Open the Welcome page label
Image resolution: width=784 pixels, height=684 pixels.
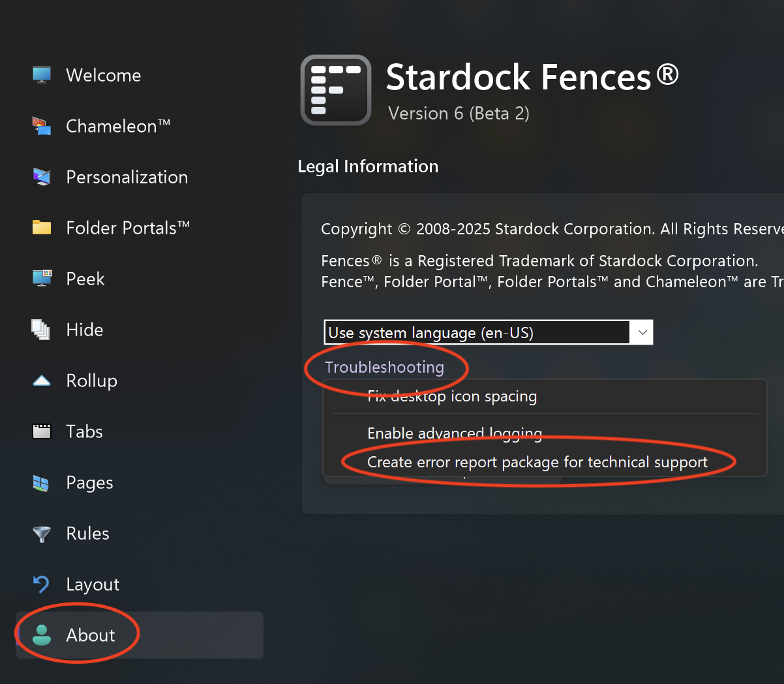pyautogui.click(x=104, y=75)
